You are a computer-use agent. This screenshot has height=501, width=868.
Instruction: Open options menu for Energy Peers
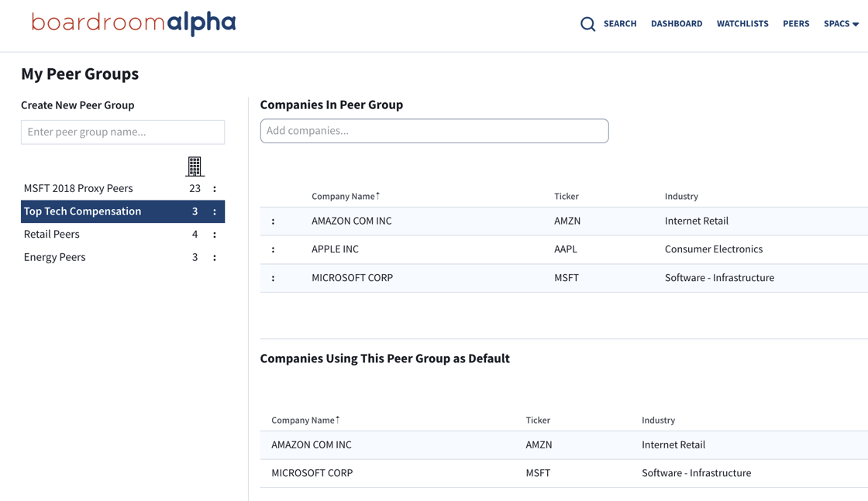pyautogui.click(x=215, y=257)
